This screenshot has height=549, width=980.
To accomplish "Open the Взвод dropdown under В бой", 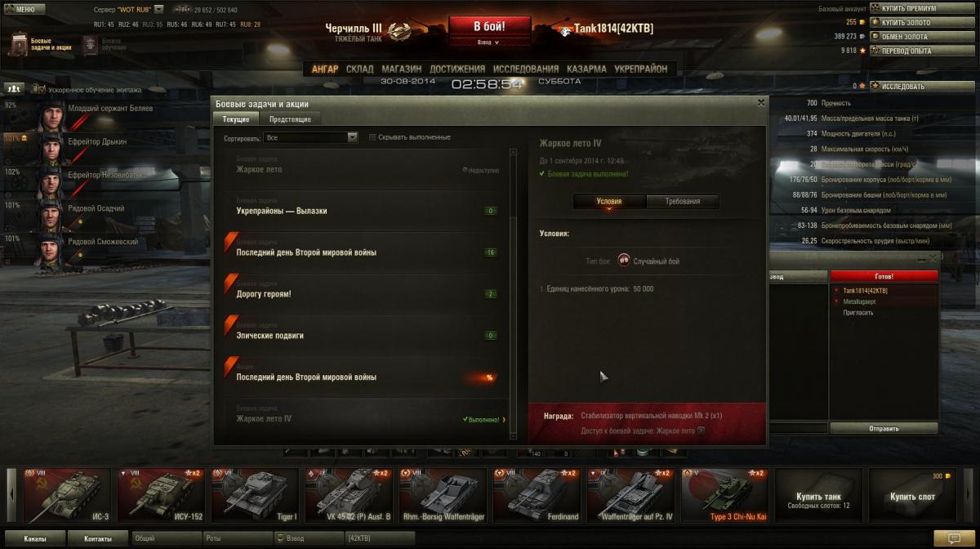I will 488,42.
